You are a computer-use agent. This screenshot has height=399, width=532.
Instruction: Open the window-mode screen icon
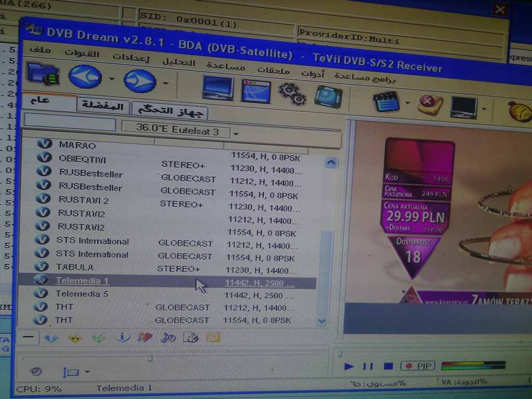pos(256,92)
